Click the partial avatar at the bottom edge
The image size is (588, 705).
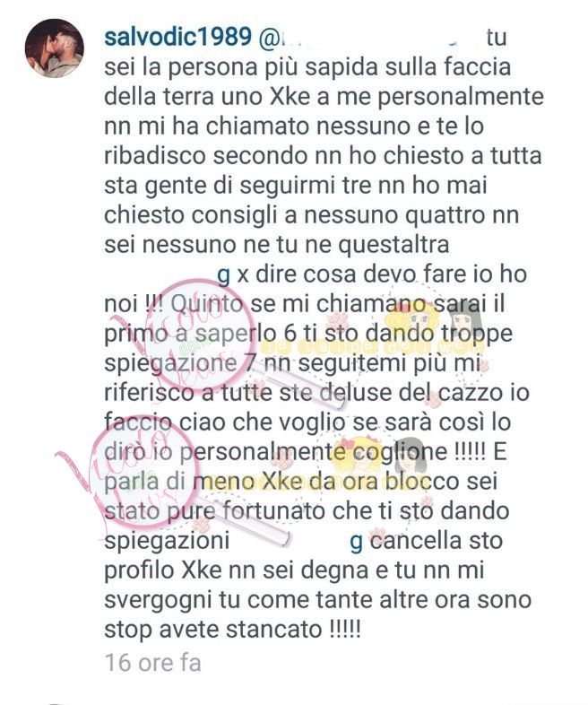click(55, 703)
